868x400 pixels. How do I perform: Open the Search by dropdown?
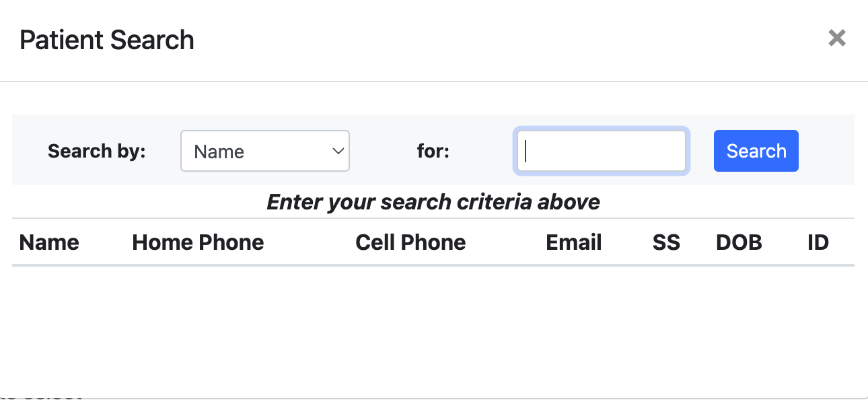(264, 151)
